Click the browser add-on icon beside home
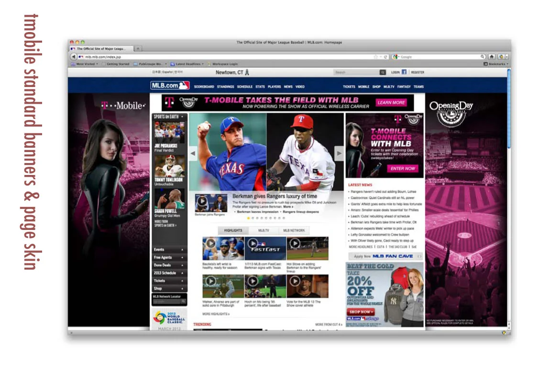Image resolution: width=550 pixels, height=392 pixels. (502, 56)
